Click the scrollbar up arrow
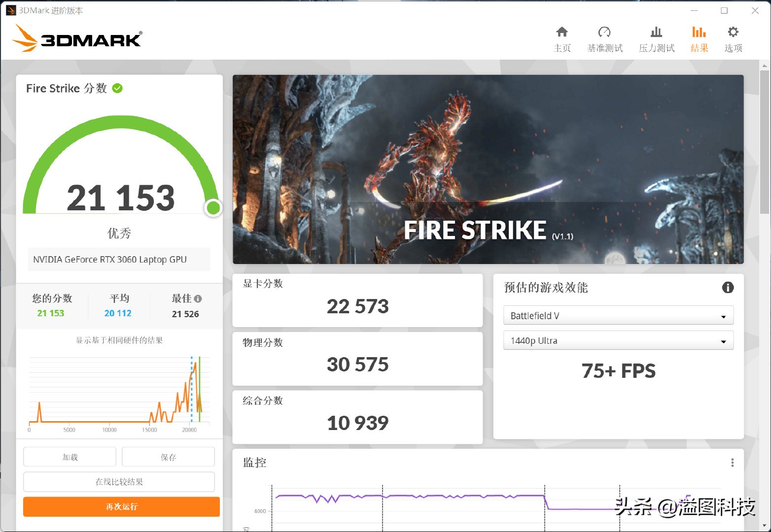This screenshot has width=771, height=532. tap(765, 65)
